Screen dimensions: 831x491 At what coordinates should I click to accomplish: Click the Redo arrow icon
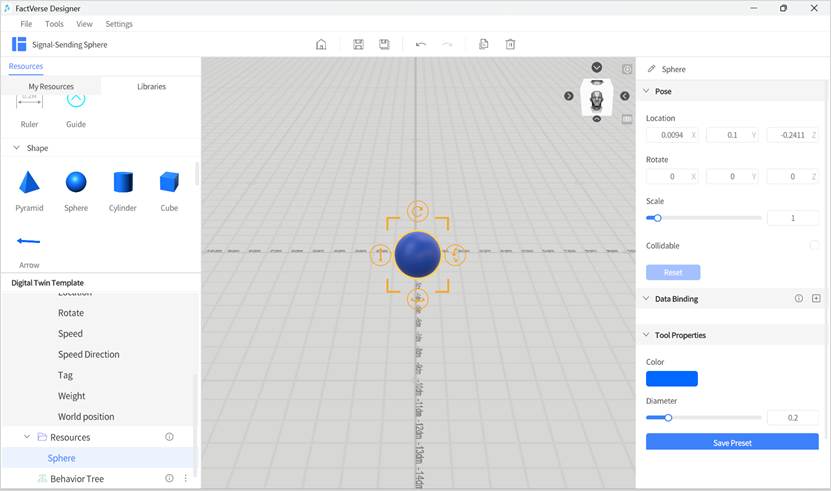point(447,45)
